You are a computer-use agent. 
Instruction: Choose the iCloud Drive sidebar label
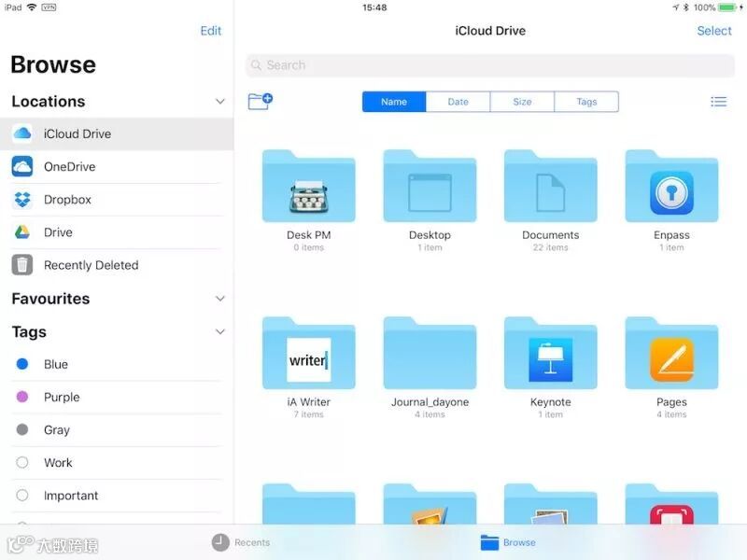coord(78,133)
